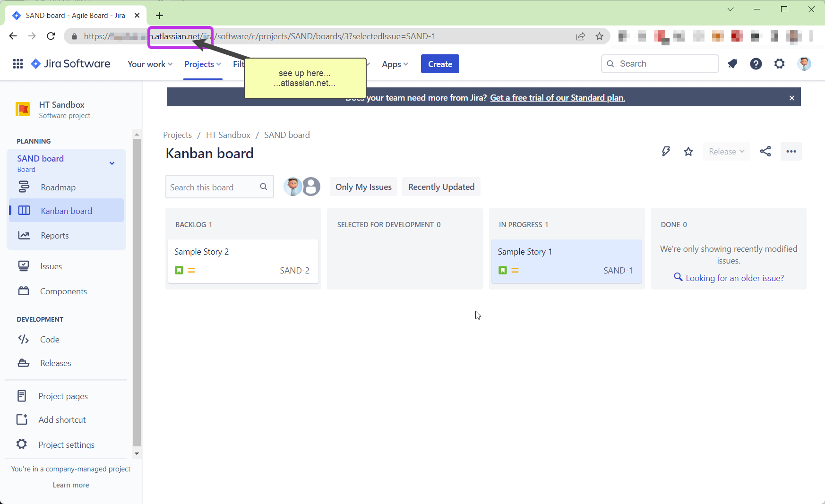This screenshot has height=504, width=825.
Task: Click the Search this board field
Action: click(213, 188)
